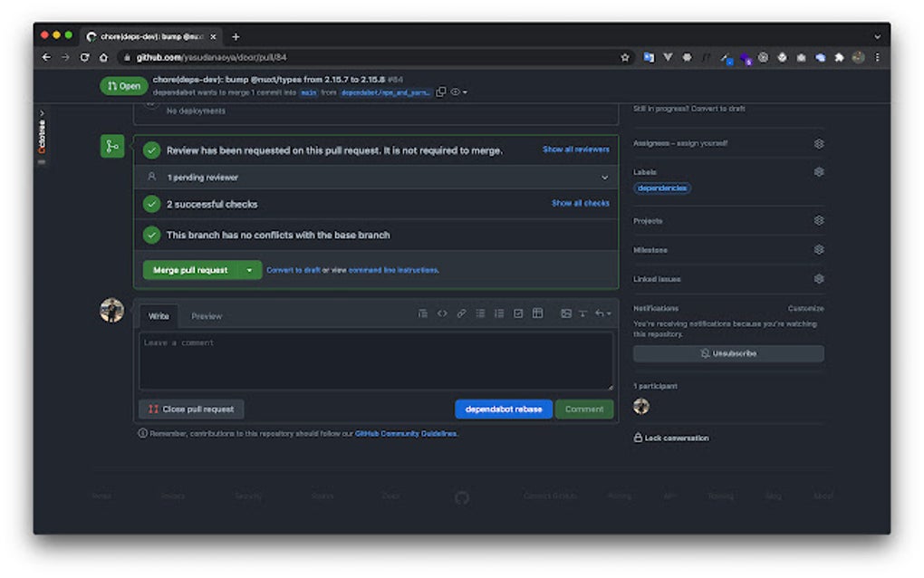Click the GitHub logo in the footer
This screenshot has width=924, height=578.
coord(462,498)
